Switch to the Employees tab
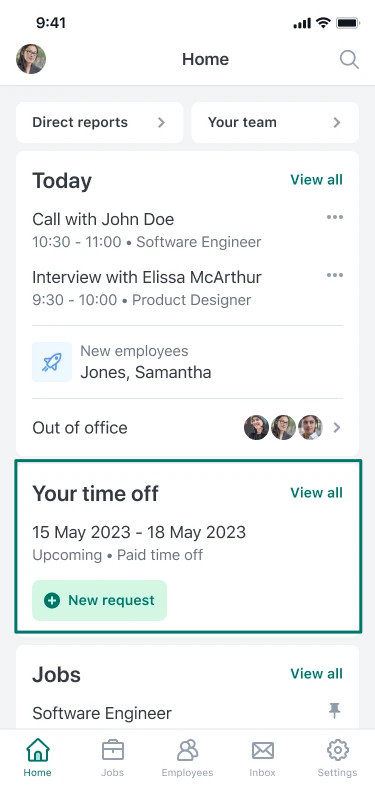The image size is (375, 791). (187, 758)
